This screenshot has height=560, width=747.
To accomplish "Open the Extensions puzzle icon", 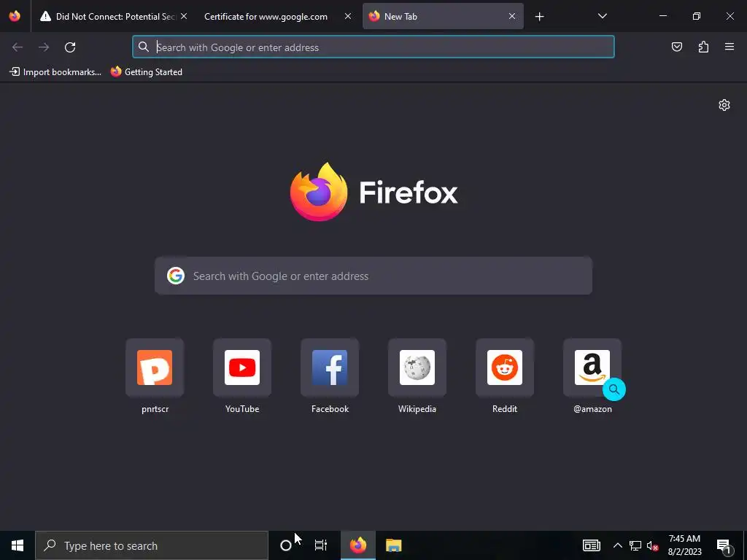I will [703, 47].
